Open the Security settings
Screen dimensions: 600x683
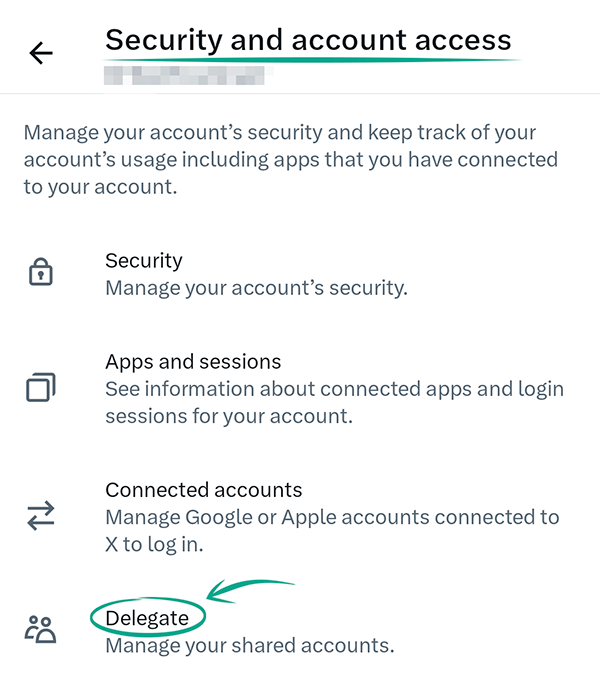tap(143, 261)
